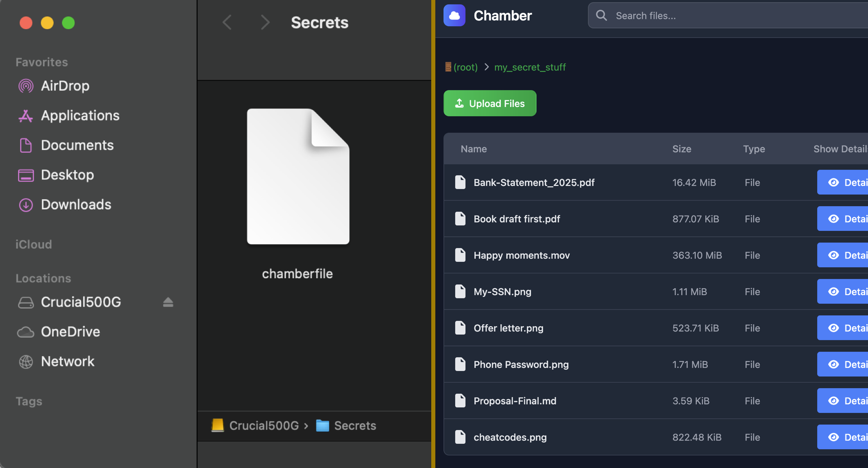Open OneDrive location in sidebar
Screen dimensions: 868x468
(x=70, y=332)
